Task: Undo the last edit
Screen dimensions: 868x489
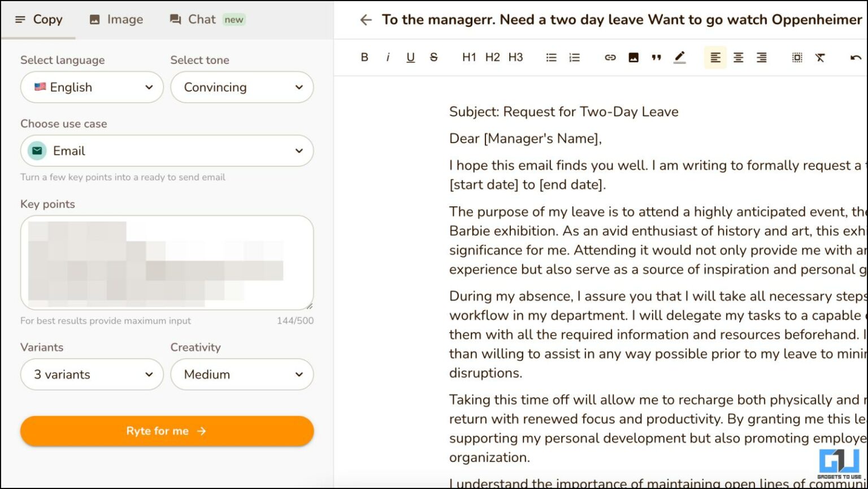Action: coord(857,57)
